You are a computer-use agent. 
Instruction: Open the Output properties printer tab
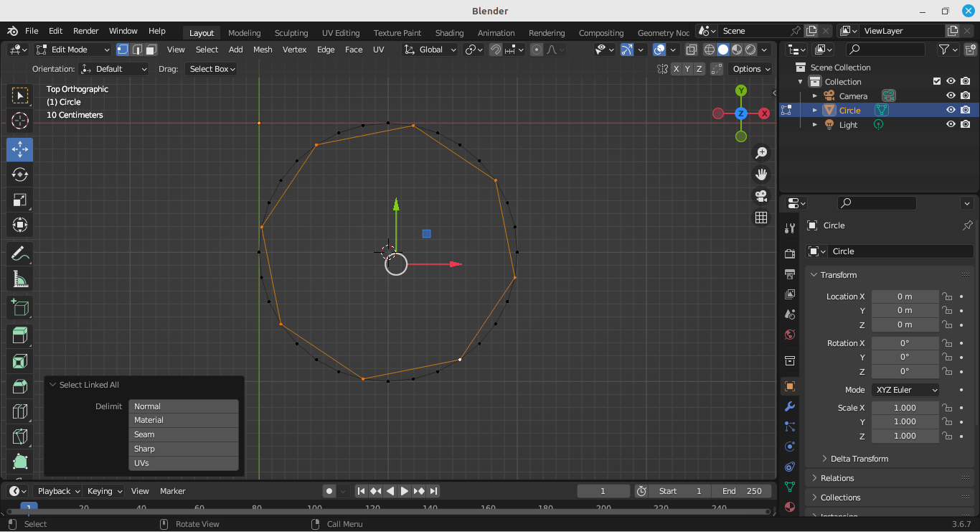[x=790, y=274]
